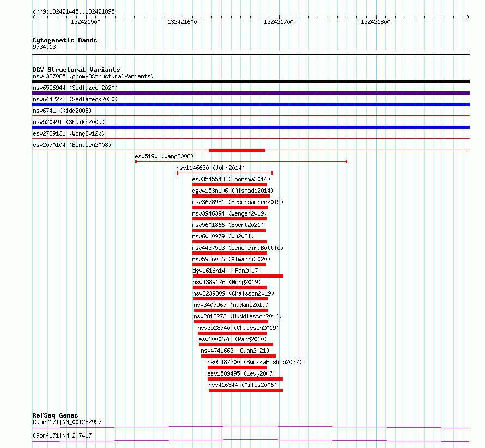Open variant esv5190 (Wang2008)

[164, 156]
